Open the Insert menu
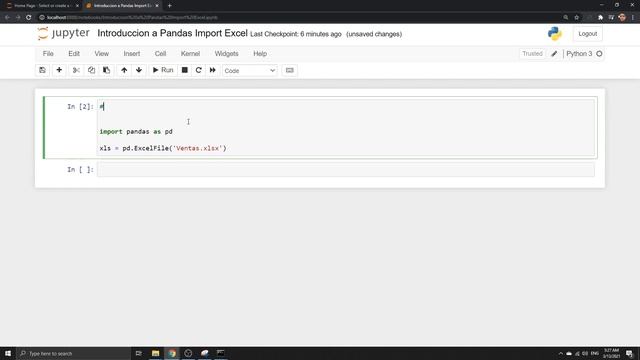Viewport: 640px width, 360px height. 132,53
